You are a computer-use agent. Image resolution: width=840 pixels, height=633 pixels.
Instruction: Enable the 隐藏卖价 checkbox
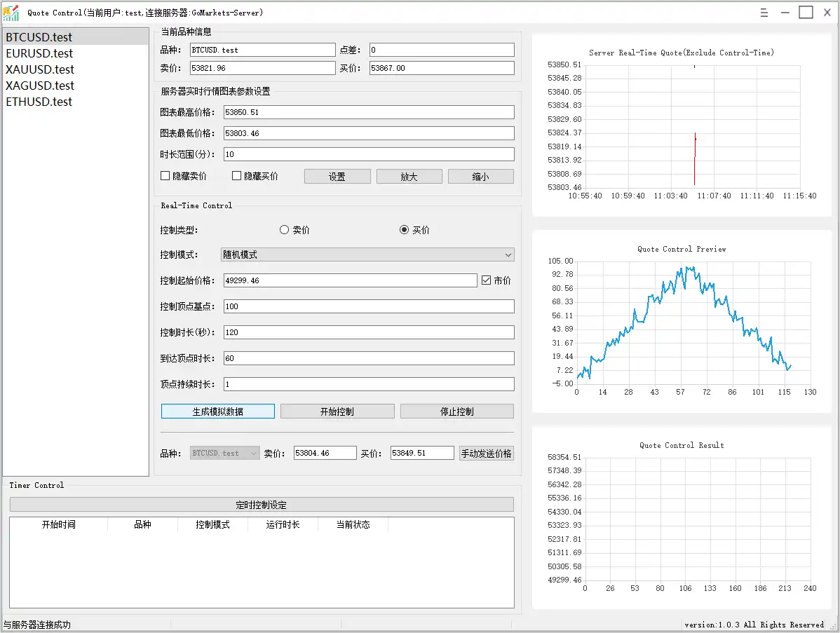(x=165, y=176)
